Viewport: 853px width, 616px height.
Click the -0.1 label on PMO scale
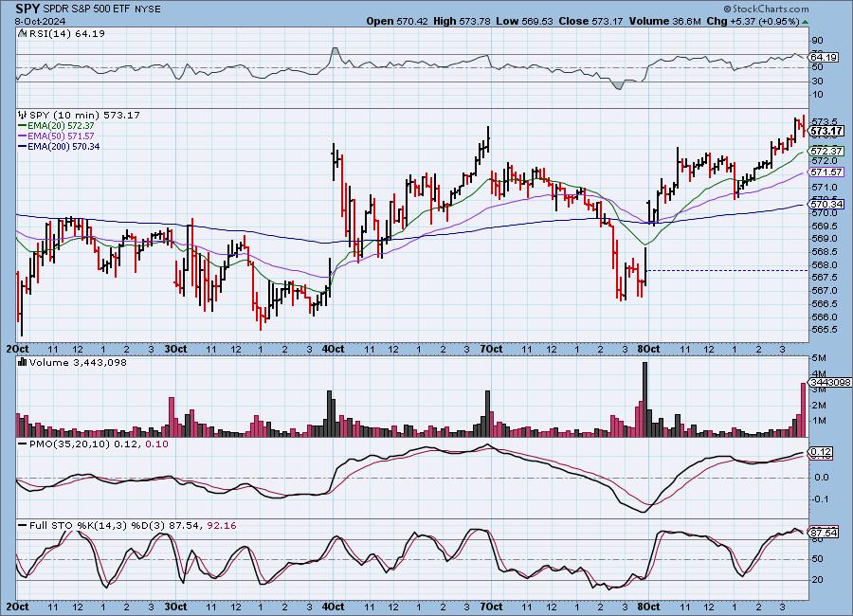821,499
